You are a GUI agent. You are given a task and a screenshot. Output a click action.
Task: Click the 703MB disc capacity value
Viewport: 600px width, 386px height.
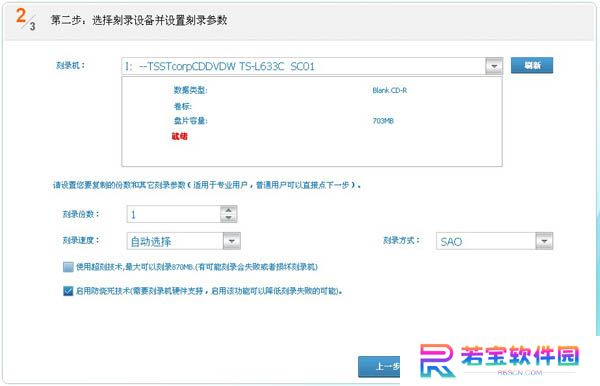click(x=383, y=121)
